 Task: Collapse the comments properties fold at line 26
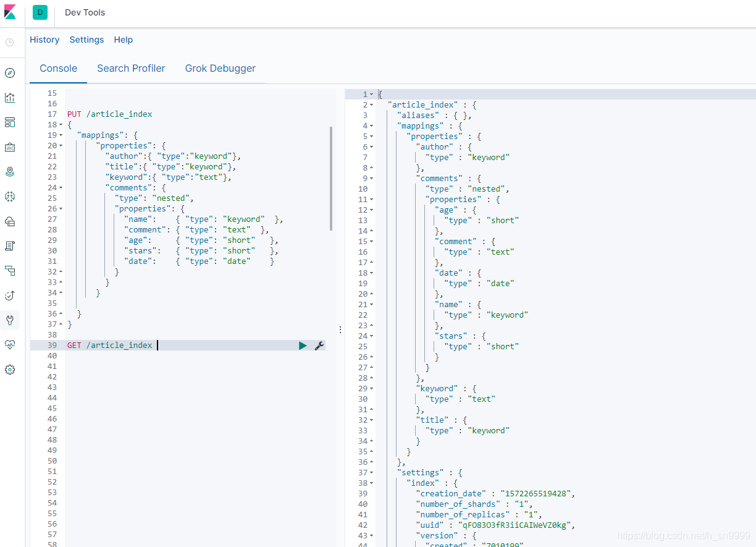coord(59,208)
